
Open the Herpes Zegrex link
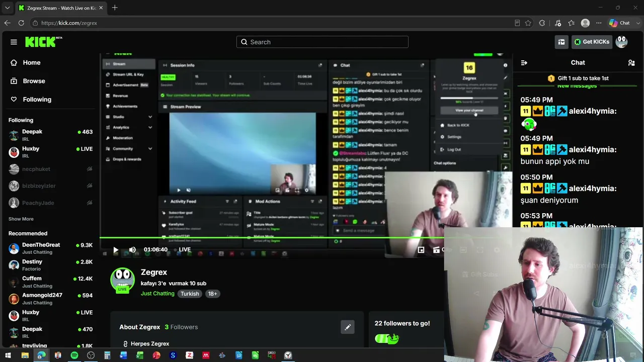pyautogui.click(x=150, y=344)
